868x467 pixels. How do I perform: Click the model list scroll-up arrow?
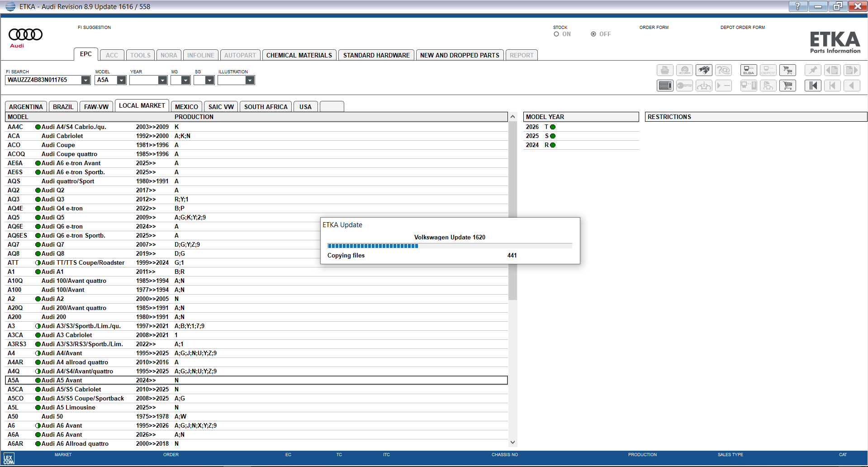(x=512, y=117)
